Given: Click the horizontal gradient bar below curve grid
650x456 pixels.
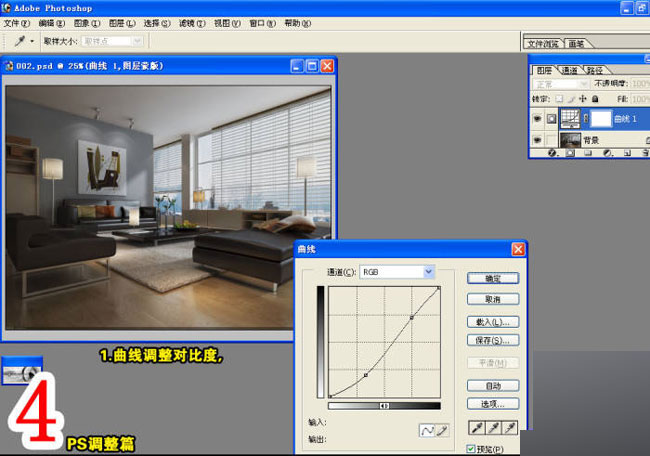Looking at the screenshot, I should pos(384,406).
